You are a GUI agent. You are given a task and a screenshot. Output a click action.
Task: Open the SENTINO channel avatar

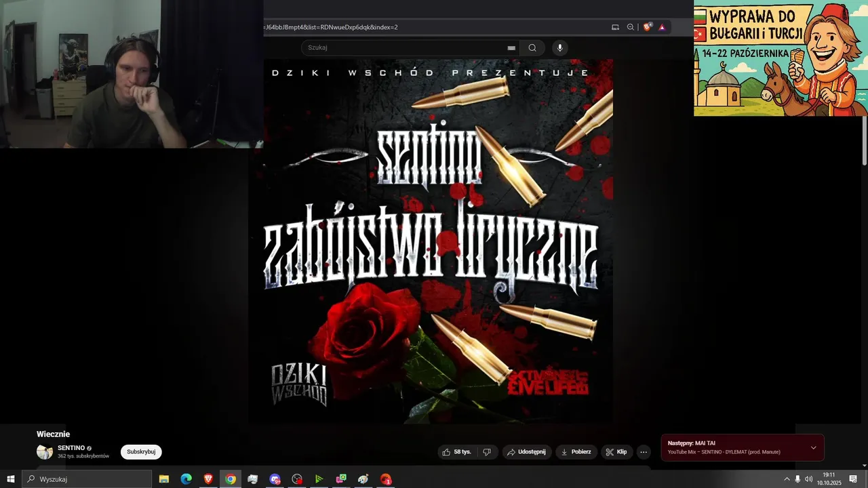[45, 452]
